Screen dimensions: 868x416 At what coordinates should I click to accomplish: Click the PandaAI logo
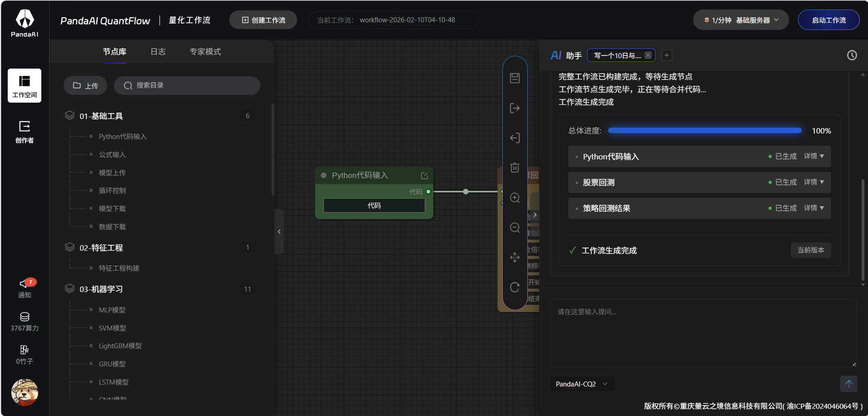pos(25,23)
